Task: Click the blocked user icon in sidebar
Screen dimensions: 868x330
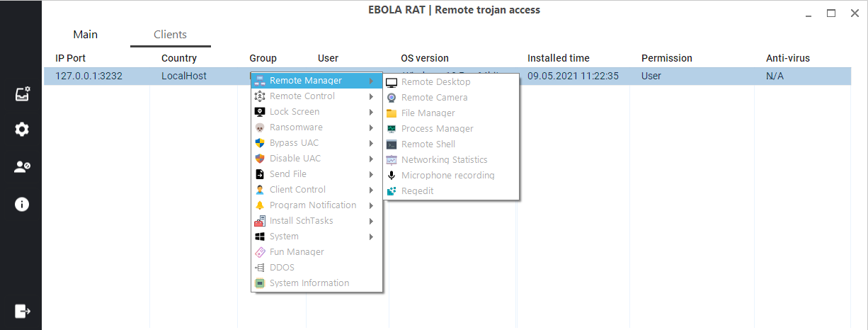Action: pyautogui.click(x=22, y=167)
